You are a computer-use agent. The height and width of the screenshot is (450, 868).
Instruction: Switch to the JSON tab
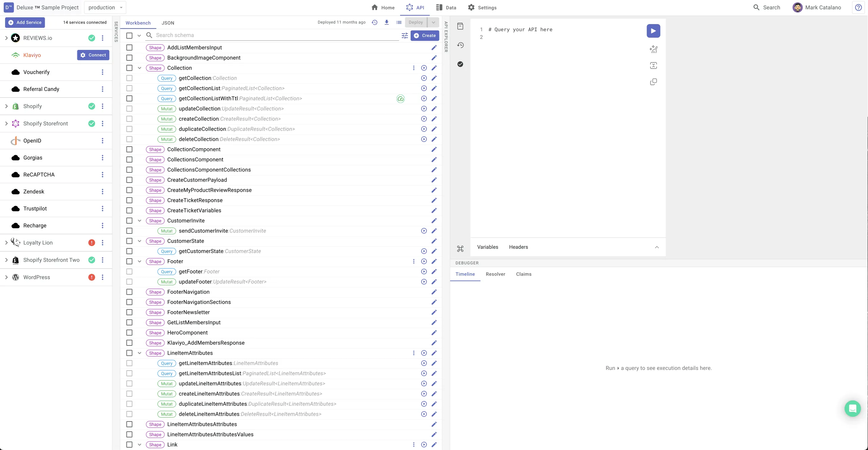[x=168, y=23]
